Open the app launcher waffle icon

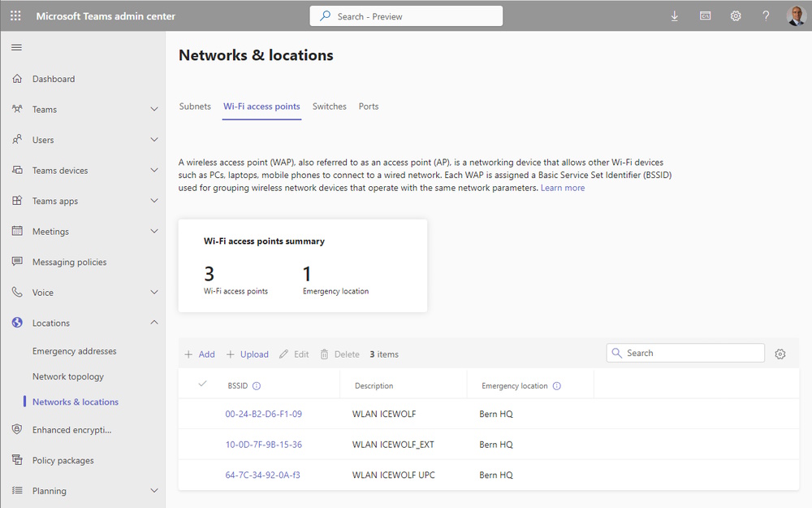point(15,16)
